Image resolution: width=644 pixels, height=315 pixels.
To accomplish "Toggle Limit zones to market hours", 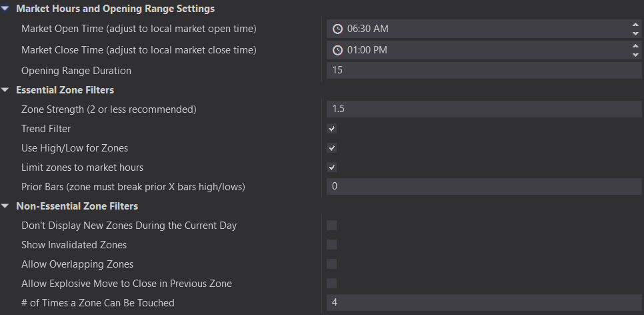I will [332, 168].
